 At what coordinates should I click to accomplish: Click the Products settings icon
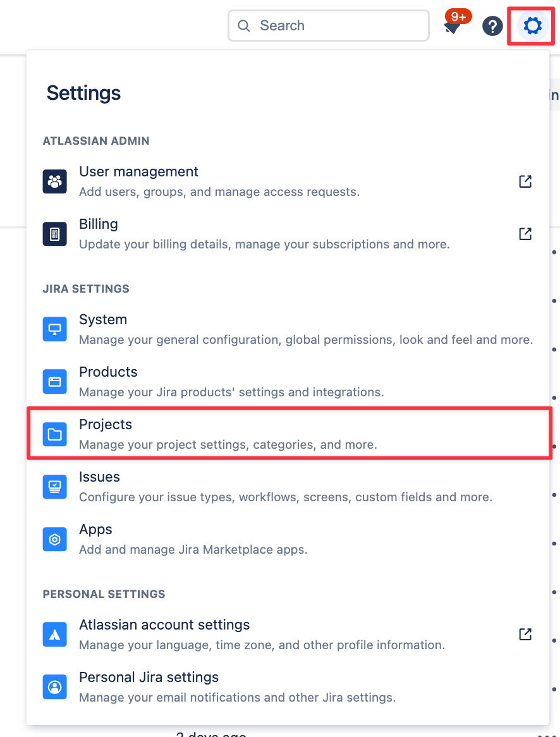coord(54,382)
